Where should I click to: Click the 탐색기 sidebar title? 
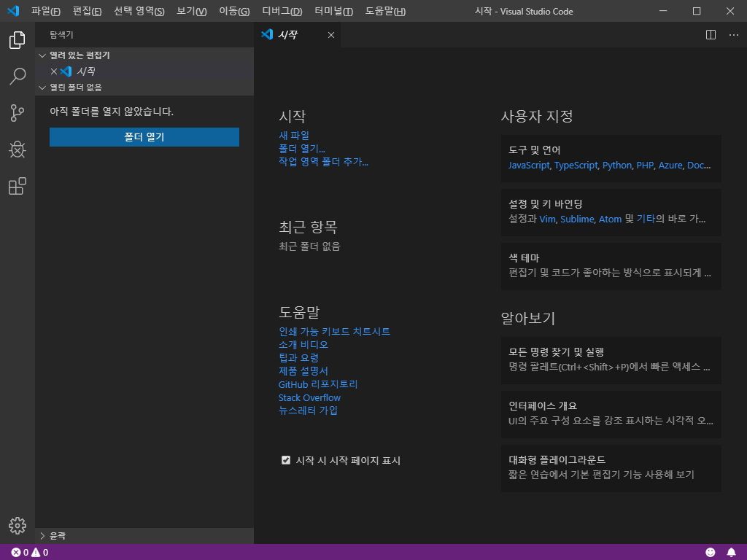(x=61, y=35)
